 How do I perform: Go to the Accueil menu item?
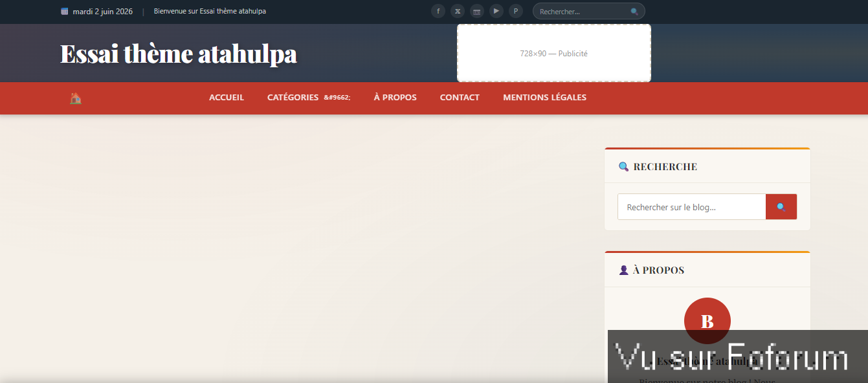pos(227,98)
